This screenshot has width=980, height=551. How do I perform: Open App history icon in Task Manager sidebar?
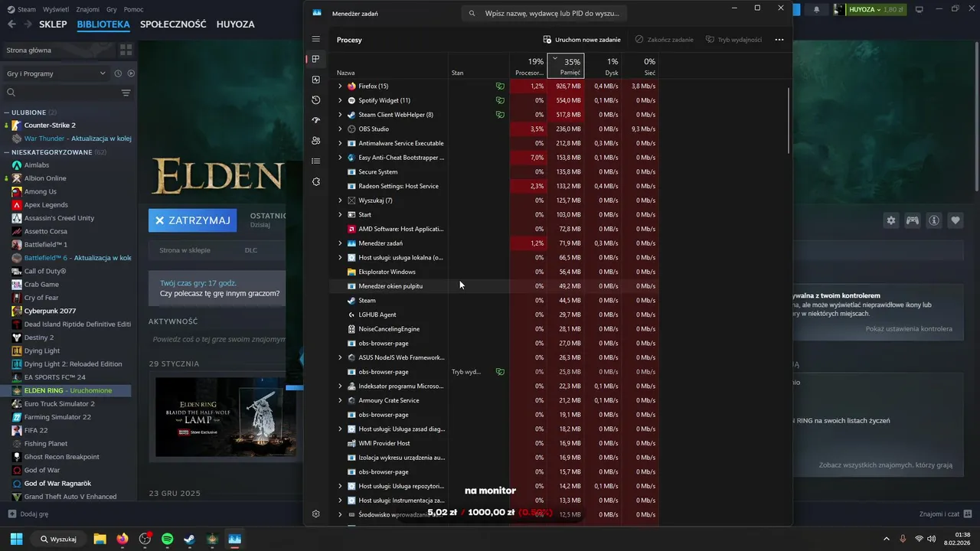pyautogui.click(x=316, y=100)
